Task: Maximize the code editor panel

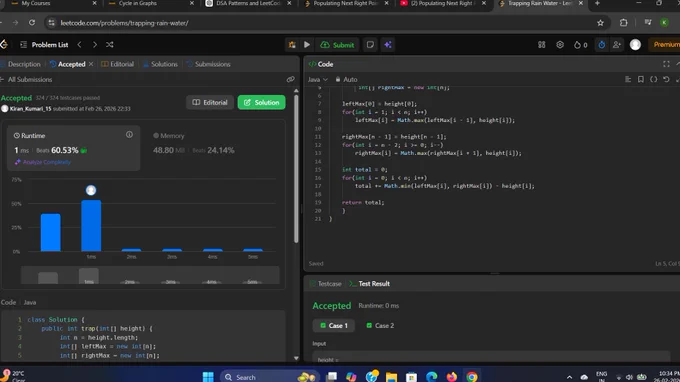Action: tap(666, 64)
